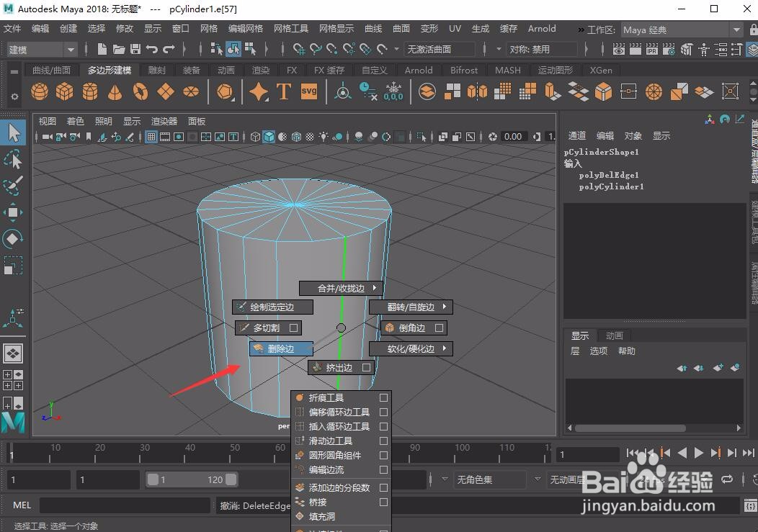Open the 建模 menu set dropdown
This screenshot has width=758, height=532.
pos(41,49)
